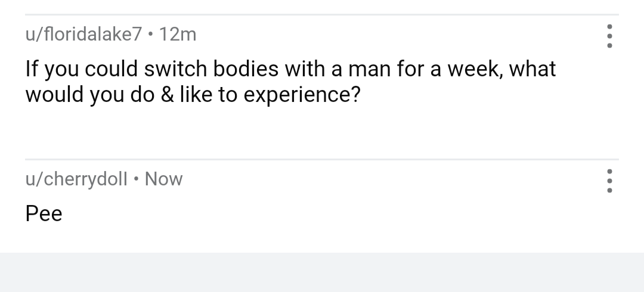This screenshot has width=644, height=292.
Task: Click the 12m timestamp
Action: pos(178,35)
